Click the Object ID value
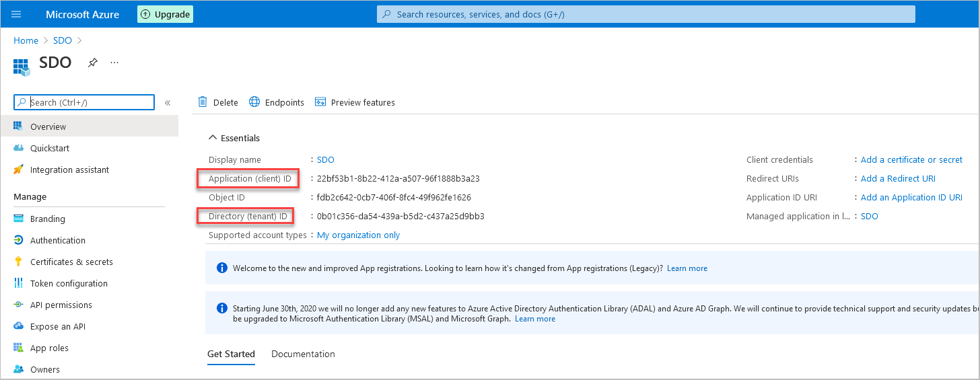The height and width of the screenshot is (380, 980). pyautogui.click(x=394, y=197)
